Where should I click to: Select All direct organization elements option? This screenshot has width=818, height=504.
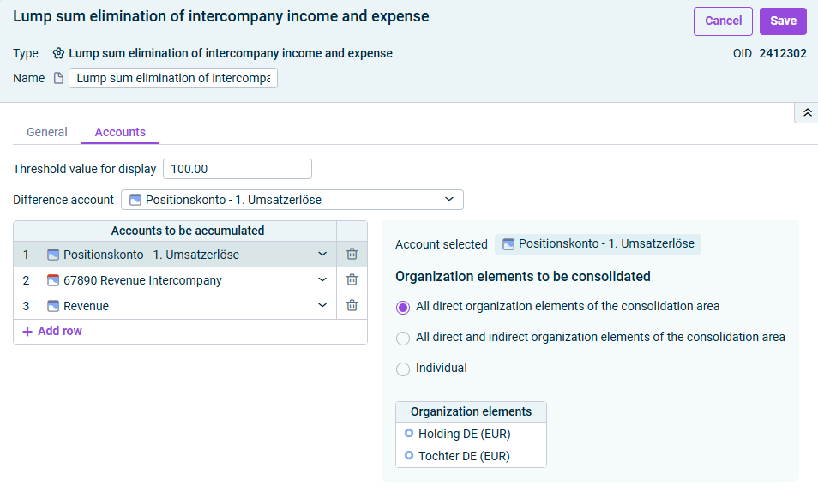403,308
